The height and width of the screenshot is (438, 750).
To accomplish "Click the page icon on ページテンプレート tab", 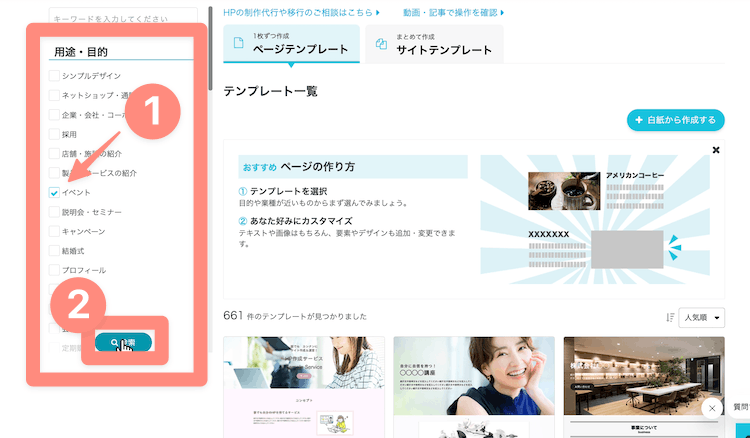I will pos(238,43).
